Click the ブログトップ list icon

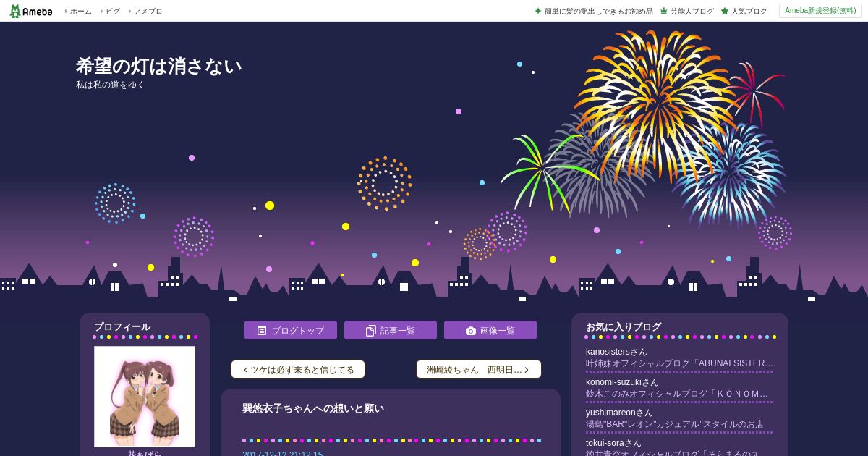[x=262, y=330]
